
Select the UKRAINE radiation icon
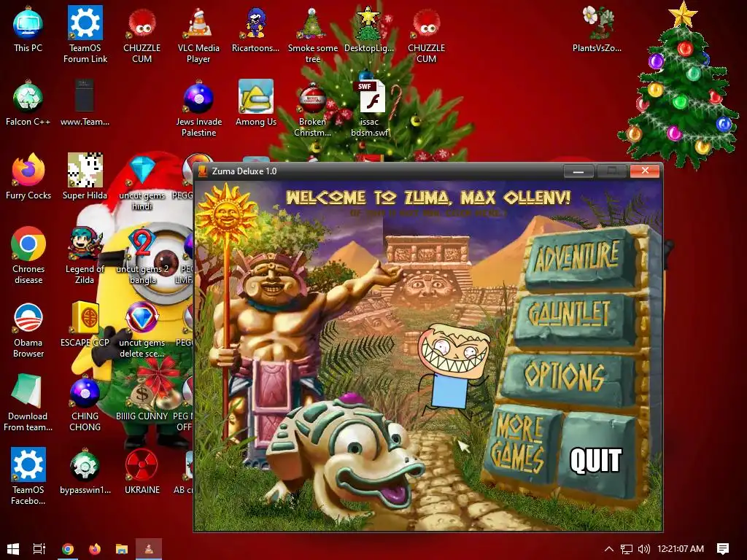(142, 472)
